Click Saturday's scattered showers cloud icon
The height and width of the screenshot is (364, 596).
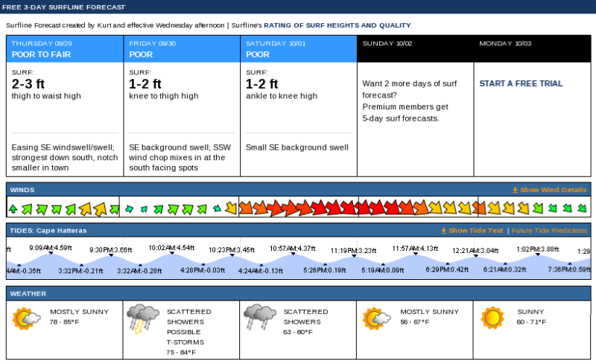click(x=258, y=318)
